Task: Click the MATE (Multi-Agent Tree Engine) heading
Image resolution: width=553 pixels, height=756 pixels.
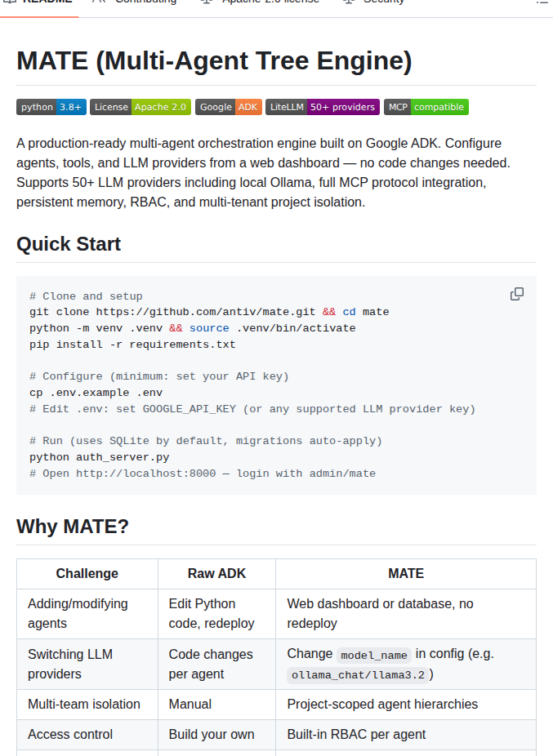Action: [x=214, y=60]
